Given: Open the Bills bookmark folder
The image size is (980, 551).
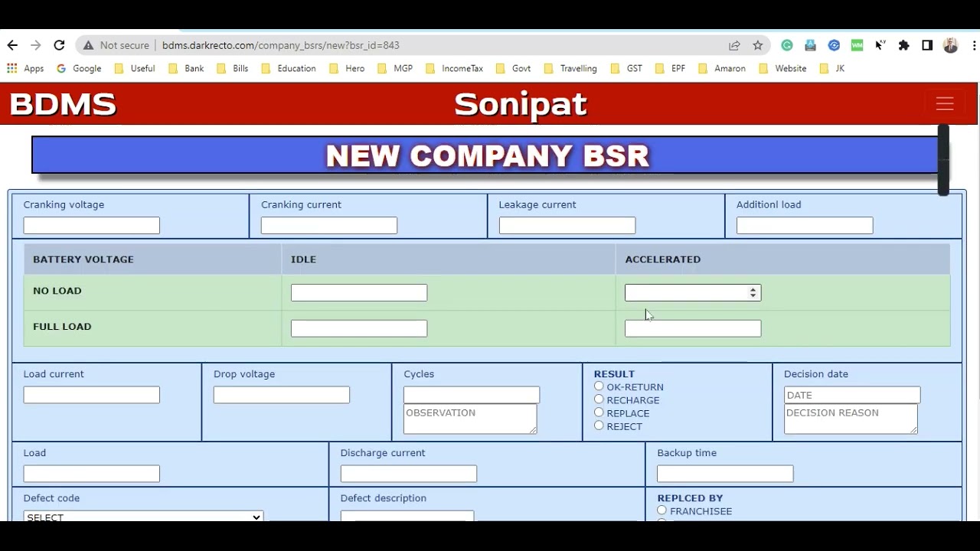Looking at the screenshot, I should 233,68.
